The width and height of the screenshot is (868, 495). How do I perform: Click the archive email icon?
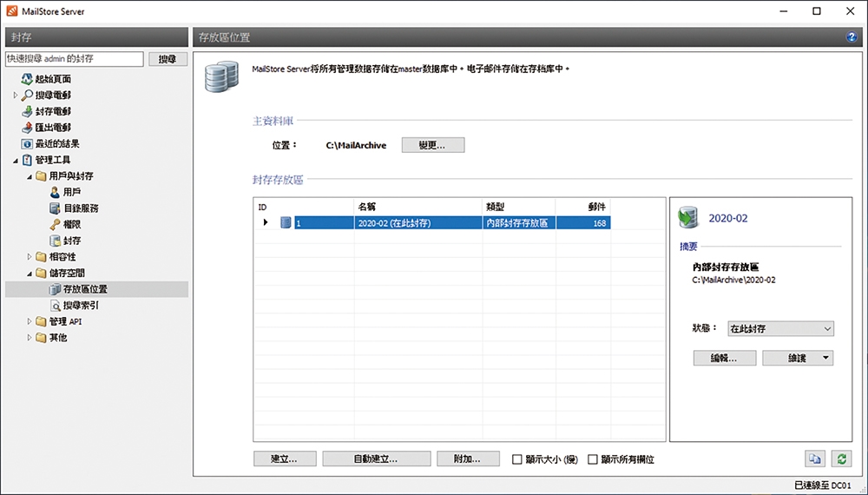pyautogui.click(x=27, y=111)
